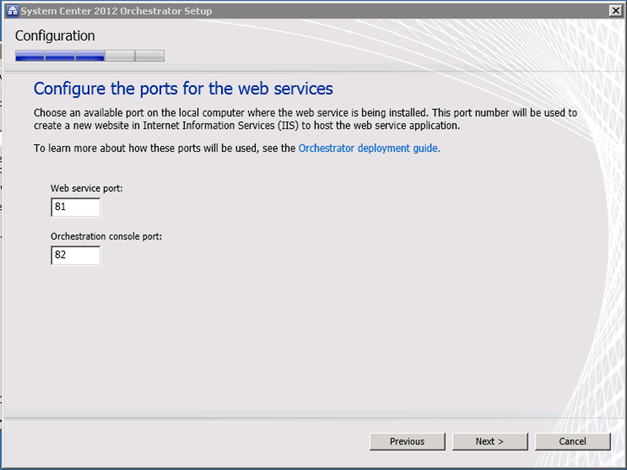Cancel the Orchestrator setup
The image size is (627, 470).
pyautogui.click(x=573, y=441)
